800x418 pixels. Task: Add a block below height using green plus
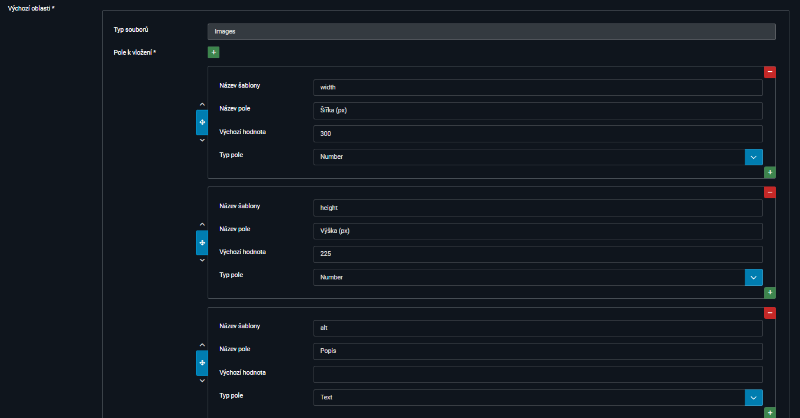click(769, 292)
